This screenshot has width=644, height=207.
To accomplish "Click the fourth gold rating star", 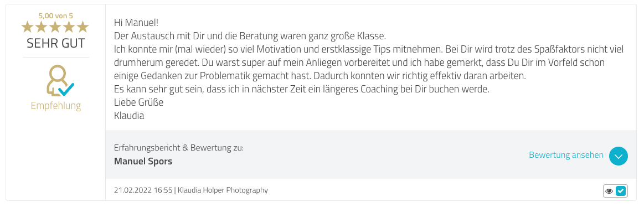I will (69, 27).
